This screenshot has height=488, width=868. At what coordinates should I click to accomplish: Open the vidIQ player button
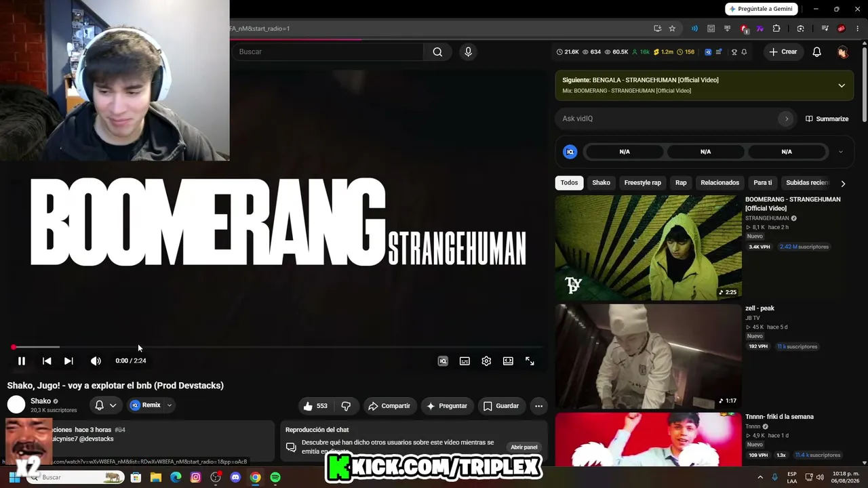coord(443,361)
